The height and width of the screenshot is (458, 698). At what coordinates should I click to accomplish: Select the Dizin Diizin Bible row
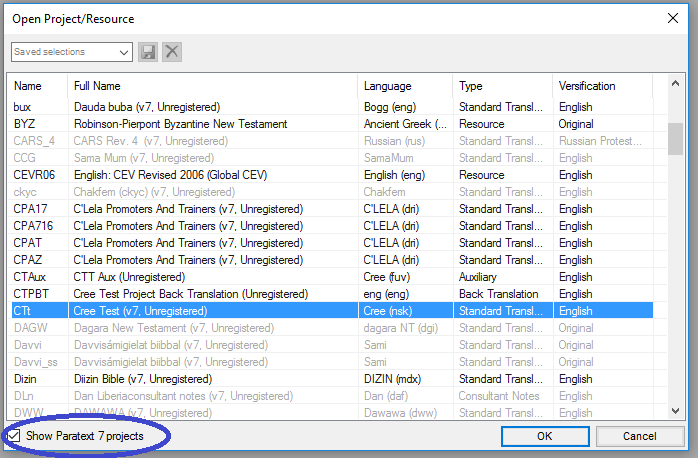(200, 379)
